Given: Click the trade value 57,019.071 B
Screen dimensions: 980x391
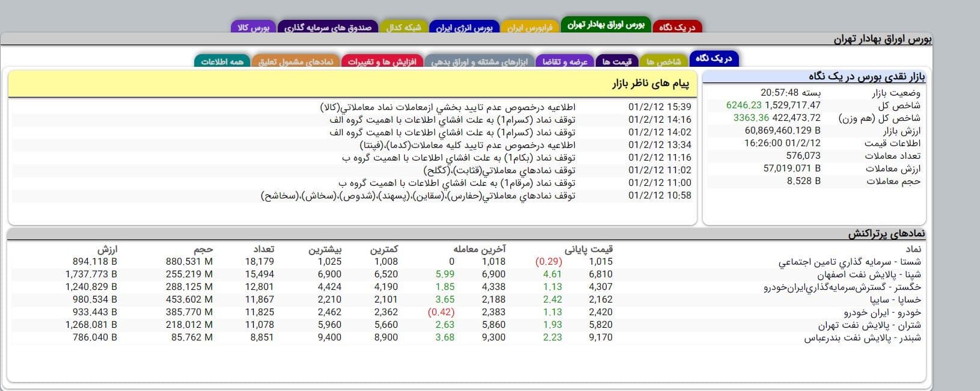Looking at the screenshot, I should pyautogui.click(x=792, y=168).
